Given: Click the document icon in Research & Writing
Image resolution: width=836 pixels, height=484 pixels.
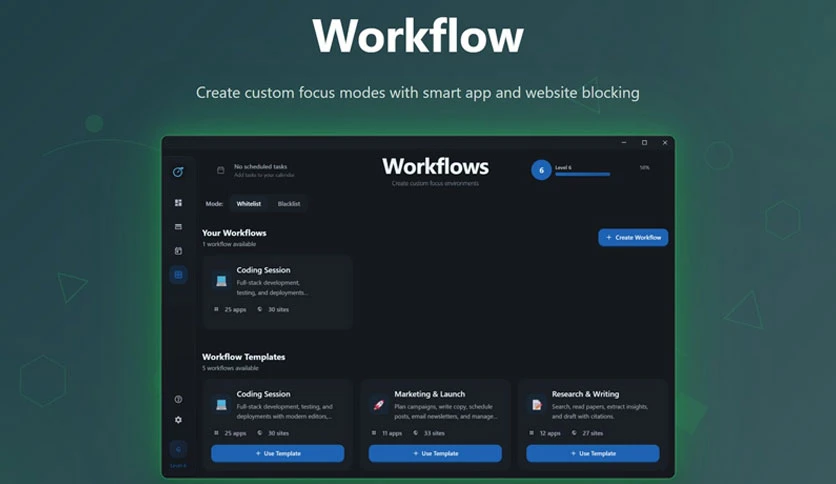Looking at the screenshot, I should coord(536,405).
